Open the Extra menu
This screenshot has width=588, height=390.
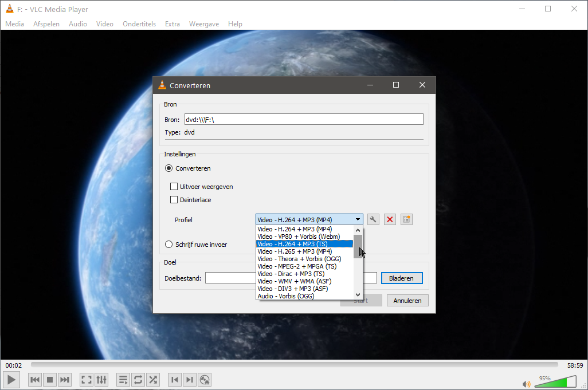pyautogui.click(x=173, y=24)
